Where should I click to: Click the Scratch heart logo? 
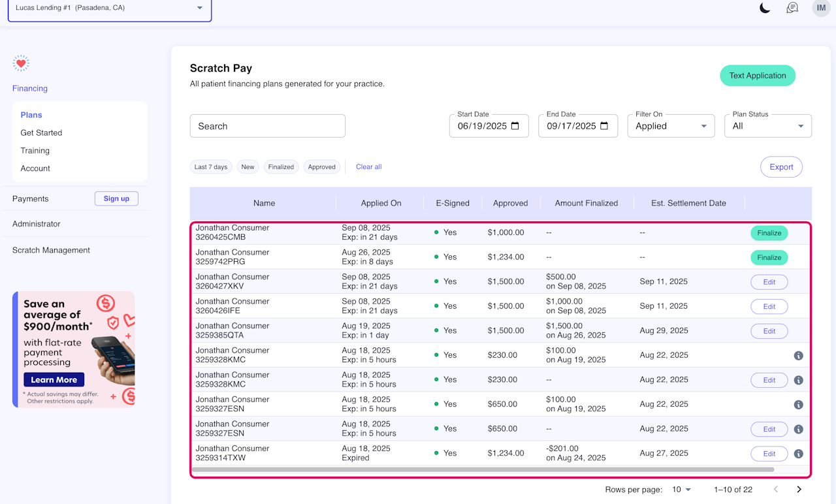tap(21, 63)
